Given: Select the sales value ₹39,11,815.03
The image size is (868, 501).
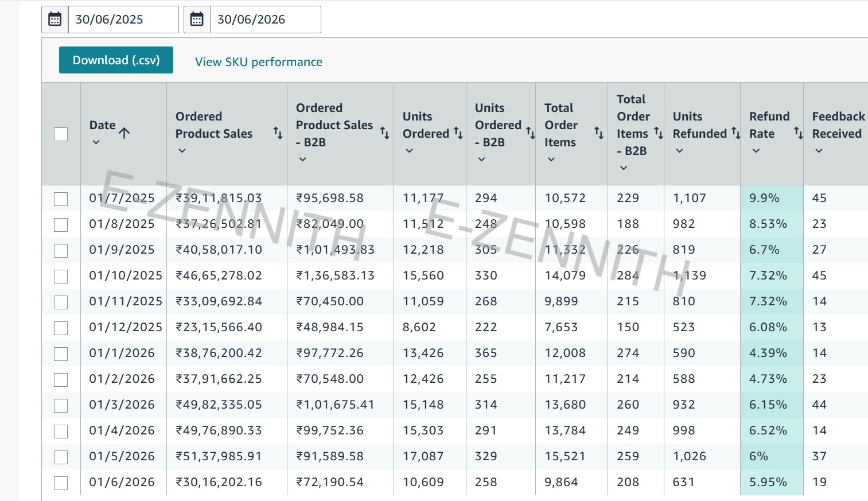Looking at the screenshot, I should click(x=219, y=198).
